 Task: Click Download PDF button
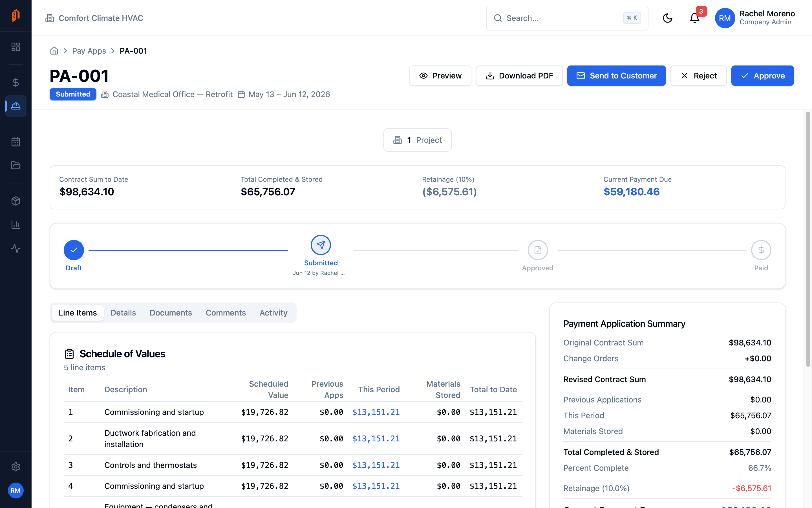click(519, 76)
